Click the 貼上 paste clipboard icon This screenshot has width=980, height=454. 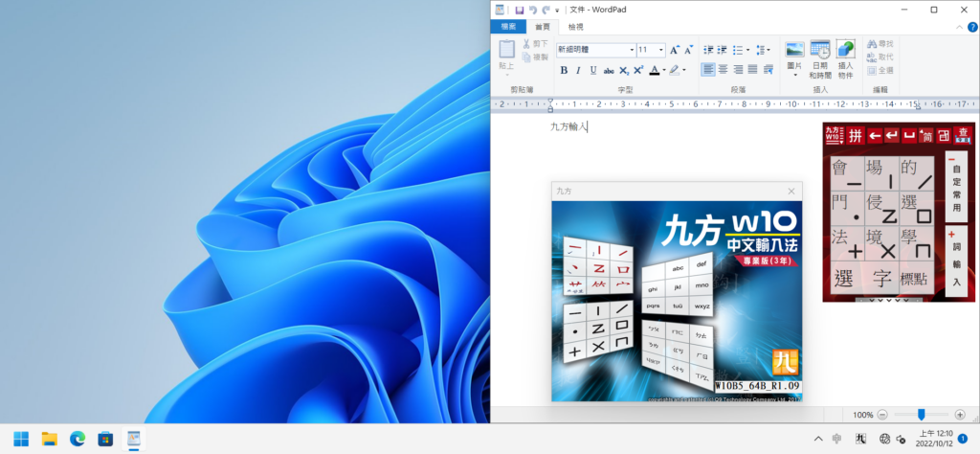point(507,49)
